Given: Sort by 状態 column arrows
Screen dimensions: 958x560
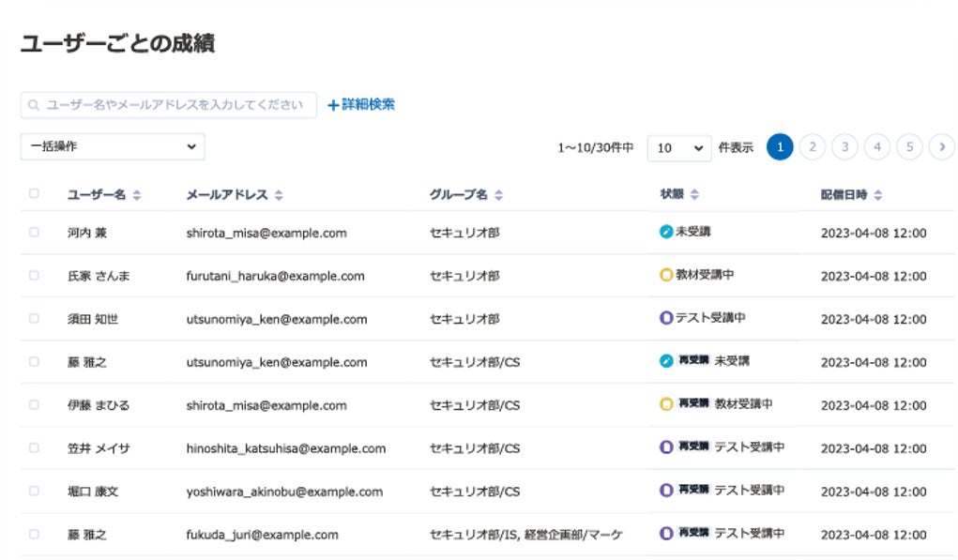Looking at the screenshot, I should 694,194.
